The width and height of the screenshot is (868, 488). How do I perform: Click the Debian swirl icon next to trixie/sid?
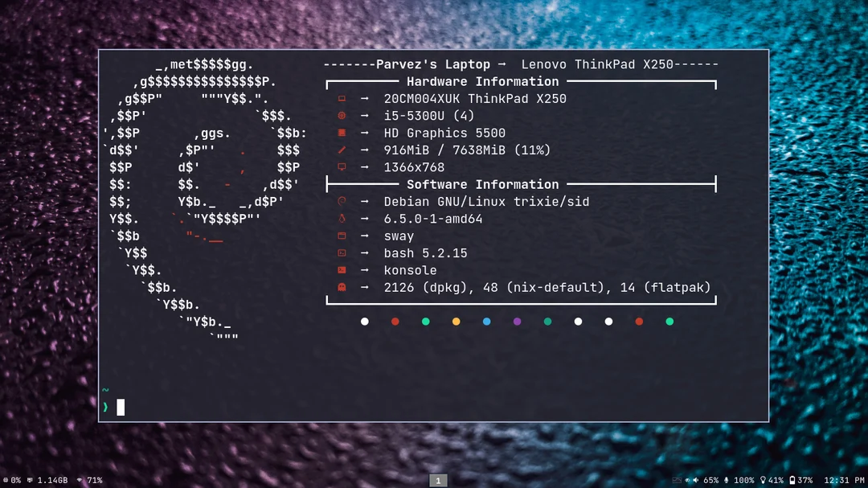pyautogui.click(x=342, y=201)
